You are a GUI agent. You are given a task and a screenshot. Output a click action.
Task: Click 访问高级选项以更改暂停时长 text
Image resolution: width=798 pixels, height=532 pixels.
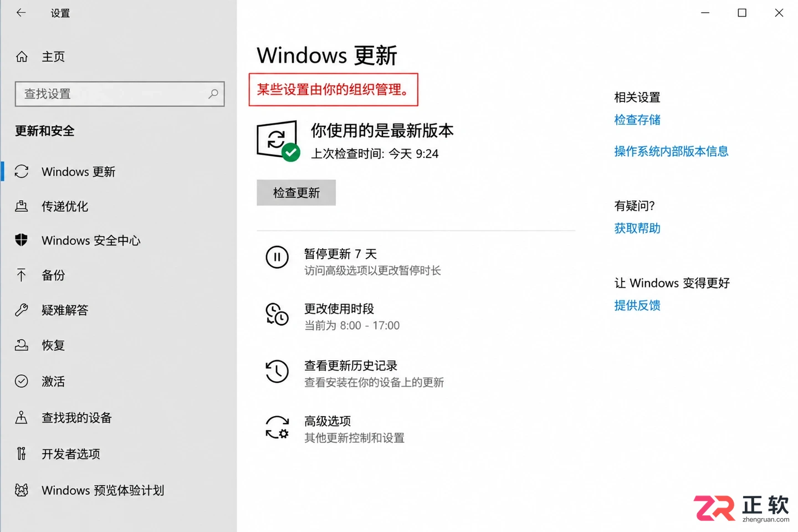(x=372, y=270)
